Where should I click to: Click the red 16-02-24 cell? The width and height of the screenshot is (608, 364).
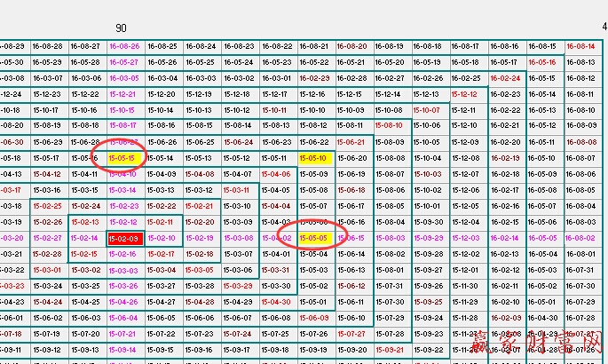(x=504, y=78)
